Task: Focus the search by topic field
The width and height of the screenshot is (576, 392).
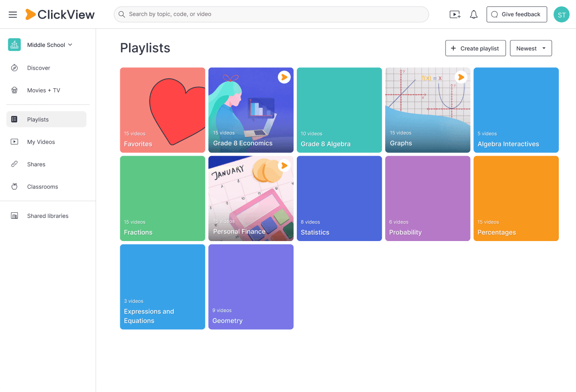Action: [x=271, y=14]
